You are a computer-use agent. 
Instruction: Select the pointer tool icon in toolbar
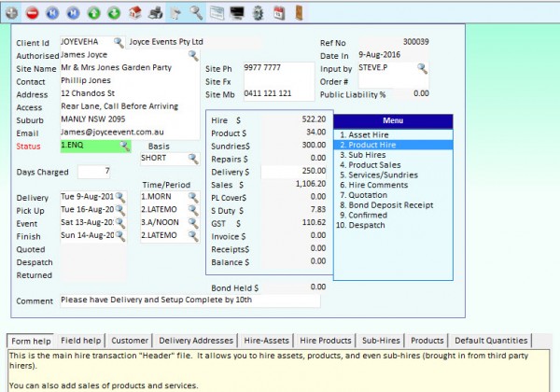[175, 13]
